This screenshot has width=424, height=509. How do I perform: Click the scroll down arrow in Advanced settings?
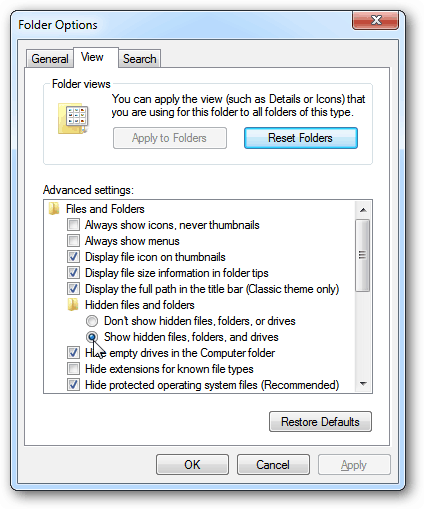click(363, 384)
